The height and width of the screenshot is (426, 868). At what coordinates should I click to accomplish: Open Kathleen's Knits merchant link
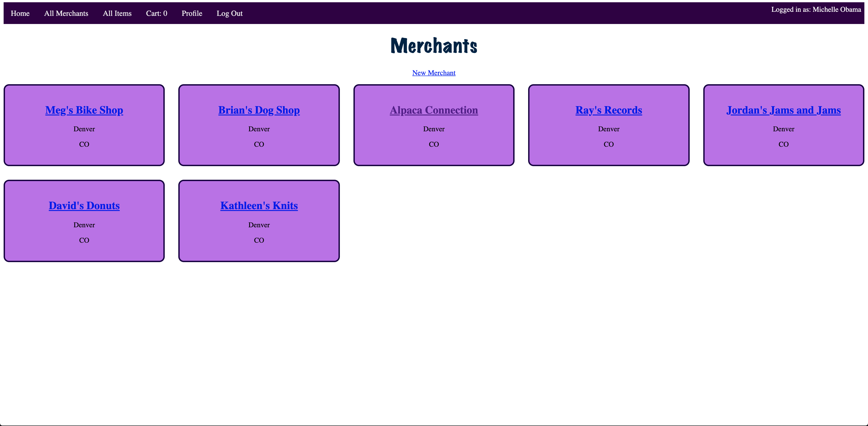click(259, 206)
